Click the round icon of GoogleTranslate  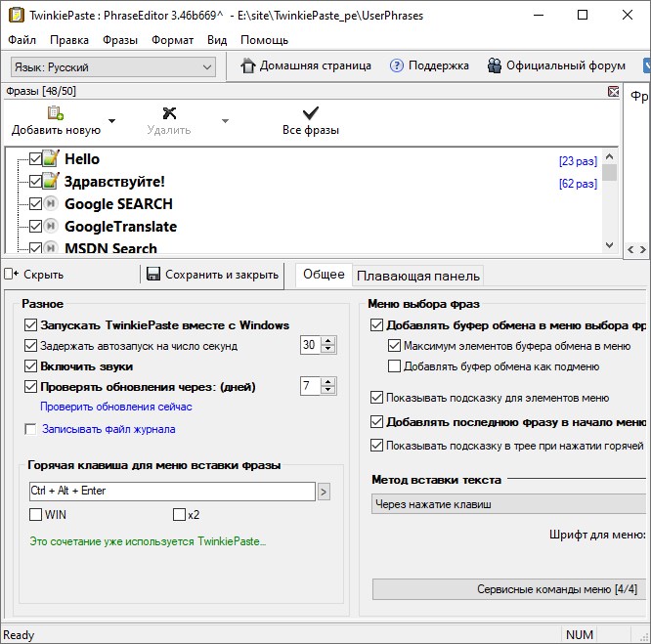51,226
